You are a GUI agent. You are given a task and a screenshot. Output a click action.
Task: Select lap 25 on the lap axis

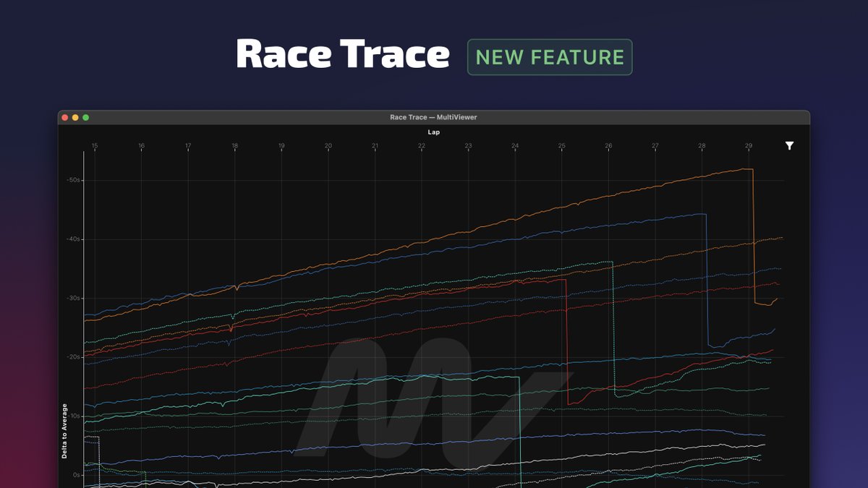point(562,146)
